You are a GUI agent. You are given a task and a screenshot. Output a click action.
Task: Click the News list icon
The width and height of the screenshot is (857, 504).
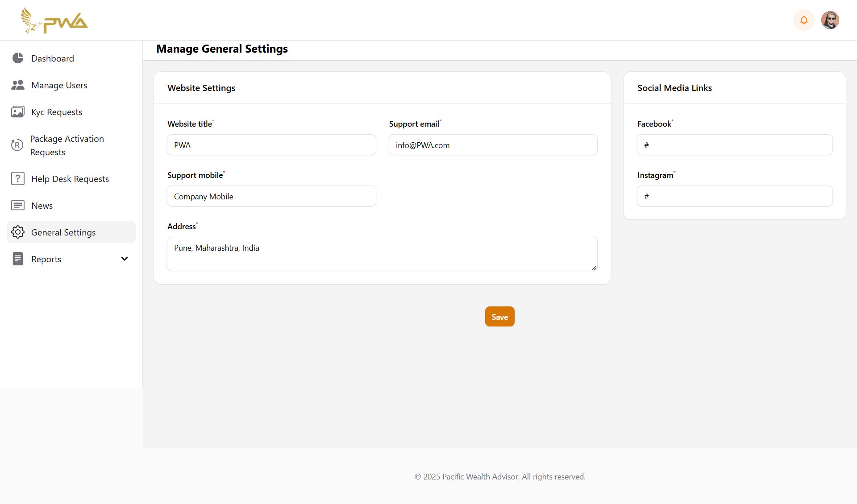(18, 205)
